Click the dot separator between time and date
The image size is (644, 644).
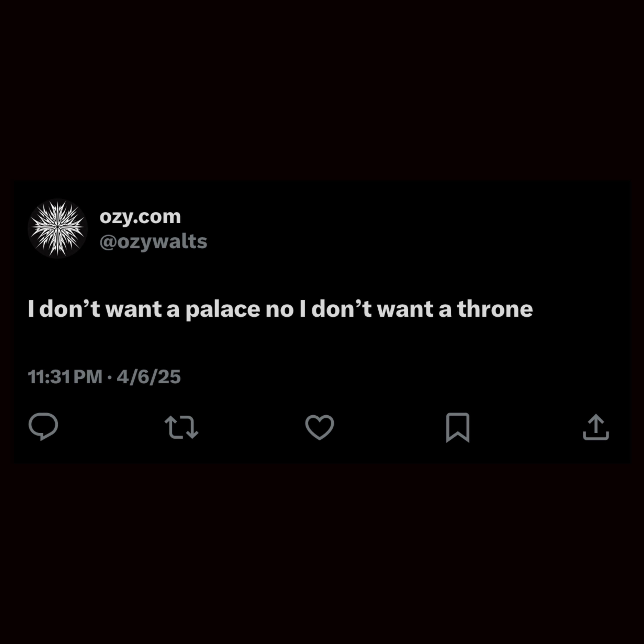(110, 377)
